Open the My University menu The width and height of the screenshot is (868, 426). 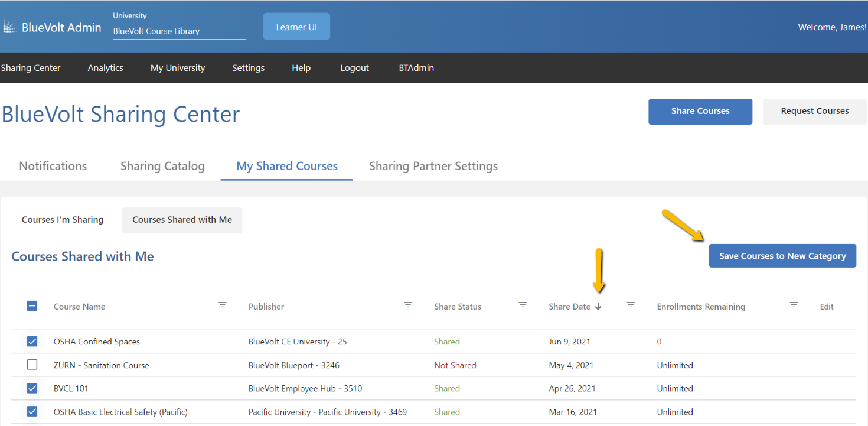[x=178, y=68]
